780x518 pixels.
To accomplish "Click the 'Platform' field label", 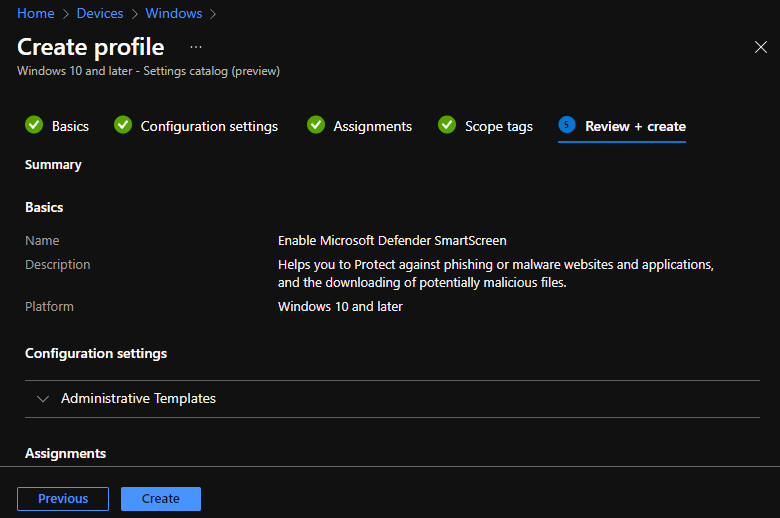I will point(49,307).
